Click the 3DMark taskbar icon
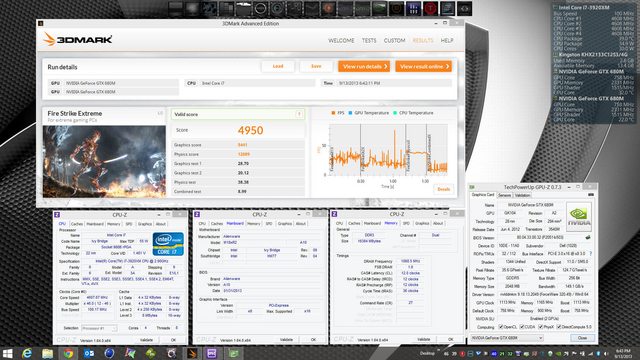Viewport: 640px width, 360px height. click(192, 353)
